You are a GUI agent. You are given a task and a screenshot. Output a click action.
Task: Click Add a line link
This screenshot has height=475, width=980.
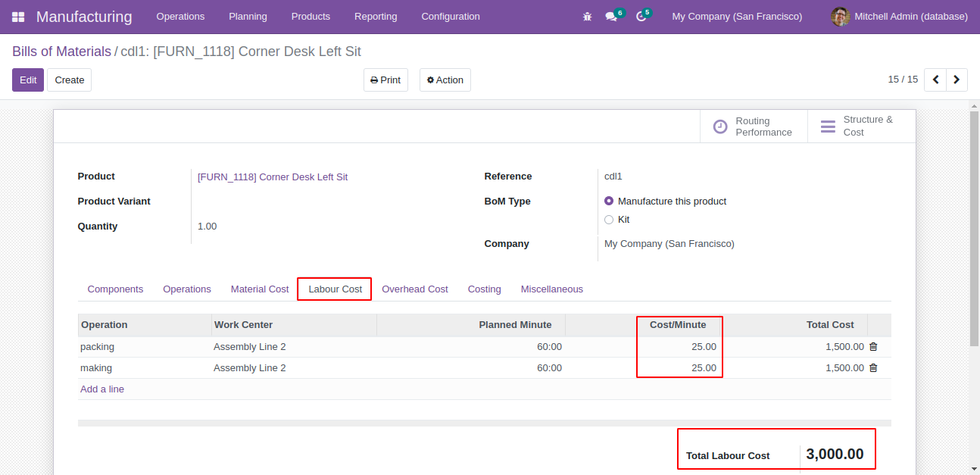(102, 389)
